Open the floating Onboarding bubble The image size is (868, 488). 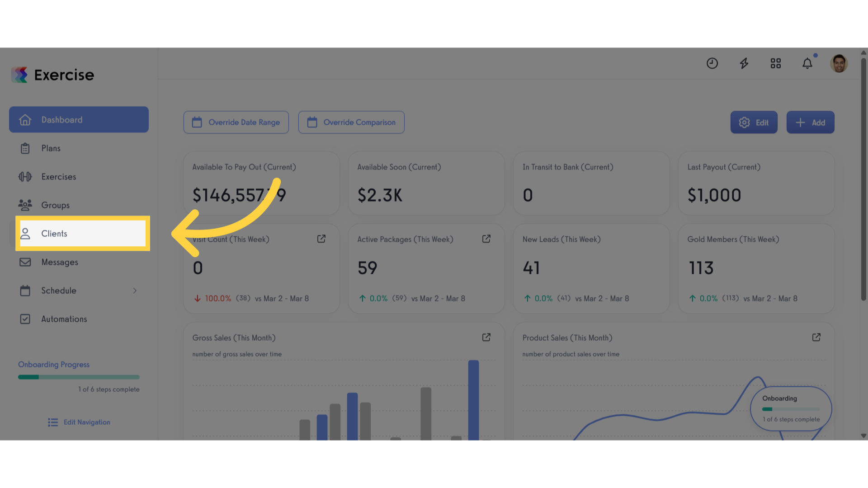click(x=791, y=409)
